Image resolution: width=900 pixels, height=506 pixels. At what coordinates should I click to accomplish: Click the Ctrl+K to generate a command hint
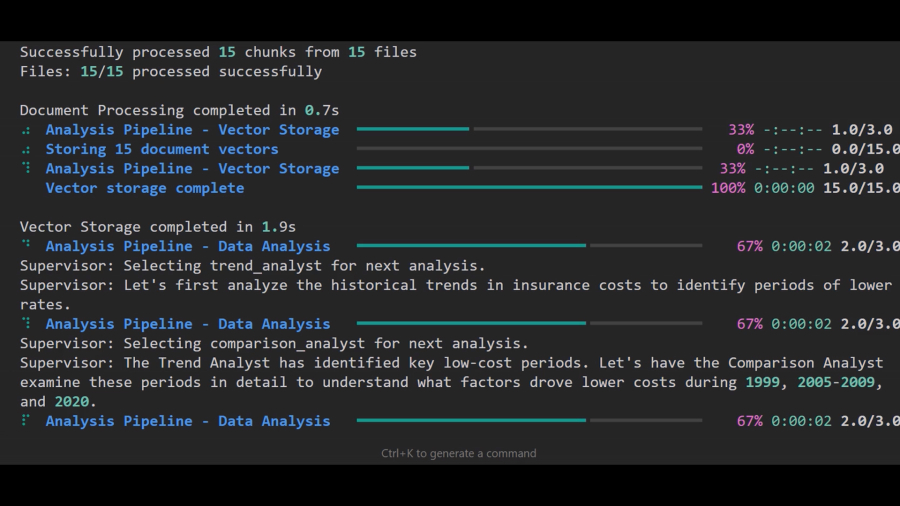point(458,453)
